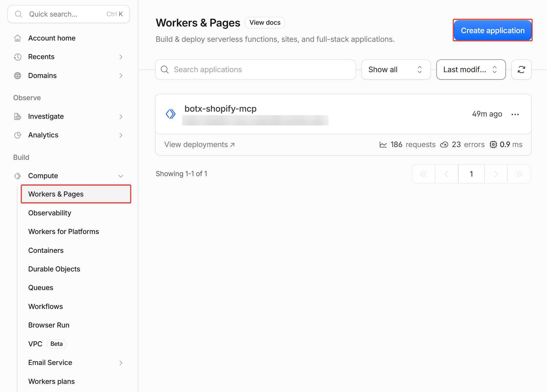This screenshot has height=392, width=547.
Task: Expand the Recents submenu chevron
Action: click(x=121, y=57)
